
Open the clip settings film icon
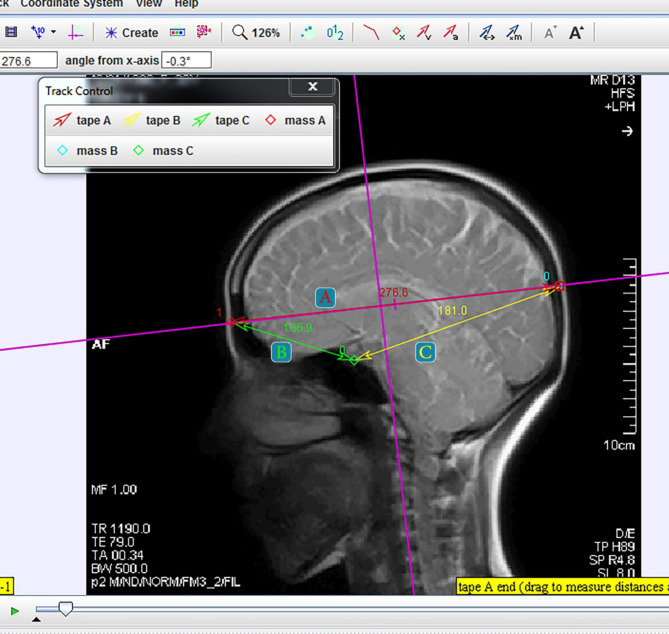[11, 33]
